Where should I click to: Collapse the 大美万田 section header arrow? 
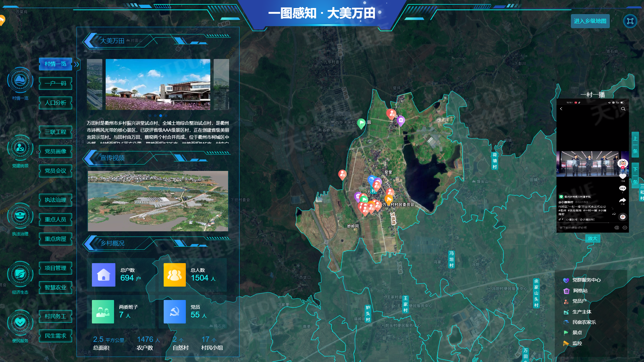(90, 41)
